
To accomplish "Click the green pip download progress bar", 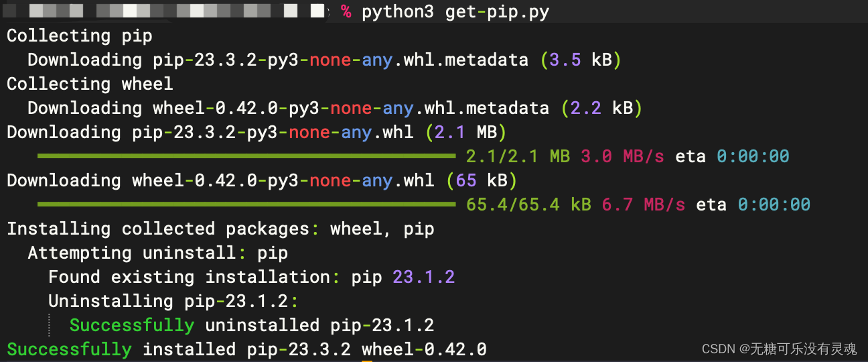I will pyautogui.click(x=246, y=156).
